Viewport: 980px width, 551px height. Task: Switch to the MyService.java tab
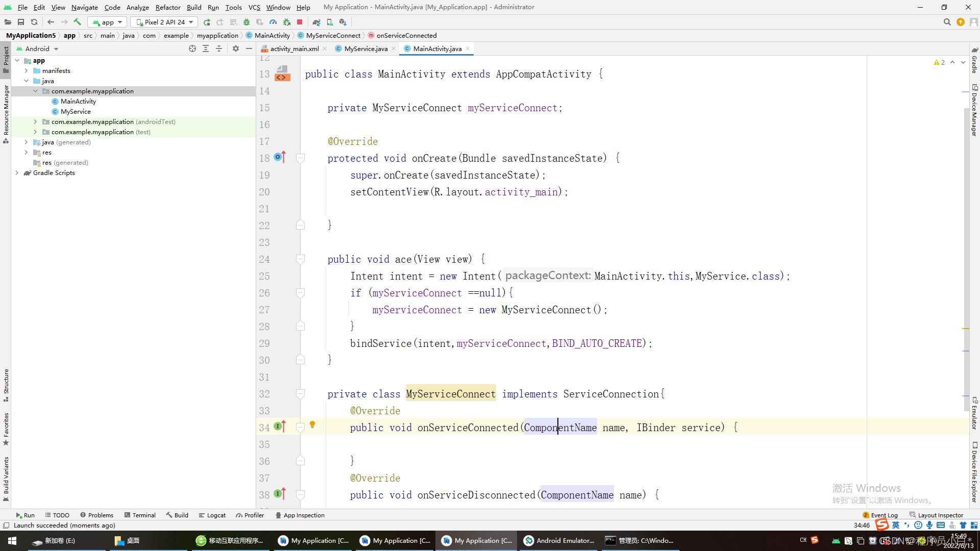(365, 48)
